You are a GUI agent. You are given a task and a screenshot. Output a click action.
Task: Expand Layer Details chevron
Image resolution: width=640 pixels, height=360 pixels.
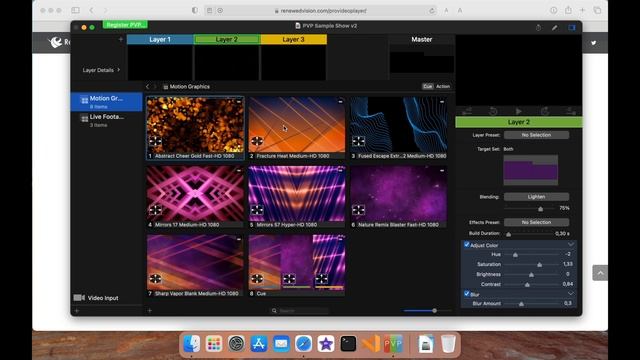119,70
